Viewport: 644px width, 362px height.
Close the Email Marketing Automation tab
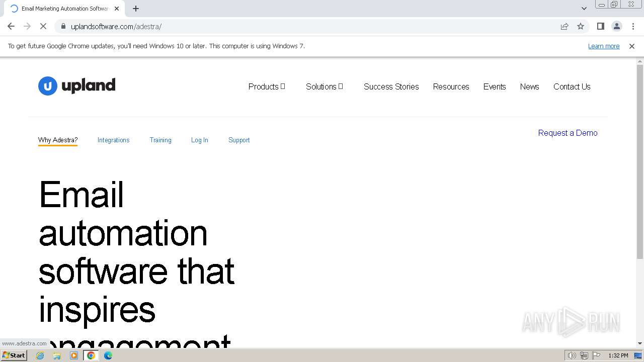[117, 9]
